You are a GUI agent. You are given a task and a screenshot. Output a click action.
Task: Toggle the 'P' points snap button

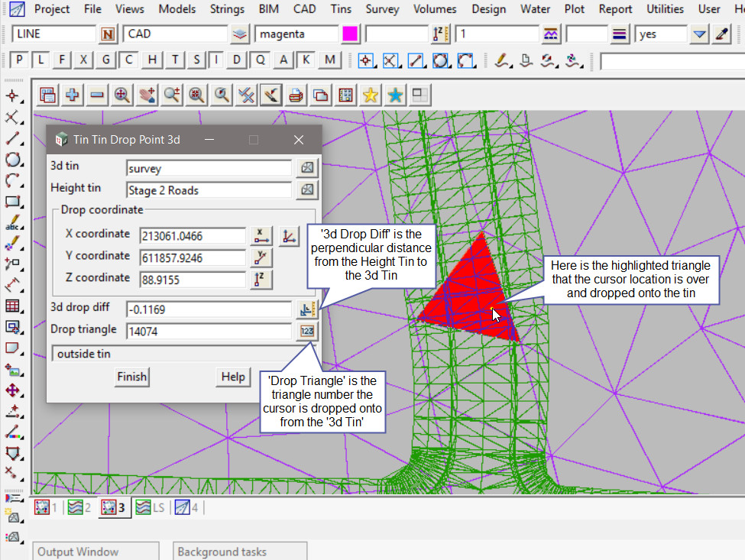coord(20,60)
